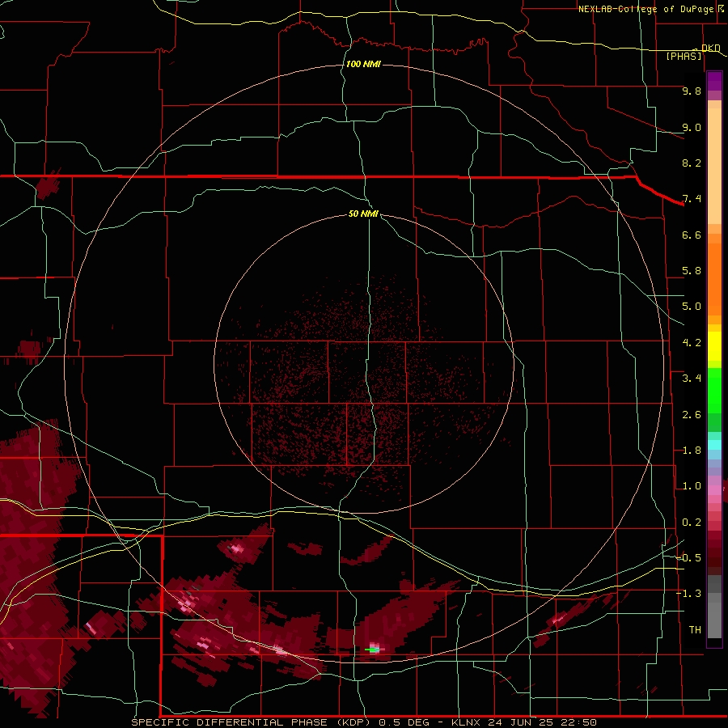Select the -1.3 value on the scale
Image resolution: width=728 pixels, height=728 pixels.
coord(688,594)
